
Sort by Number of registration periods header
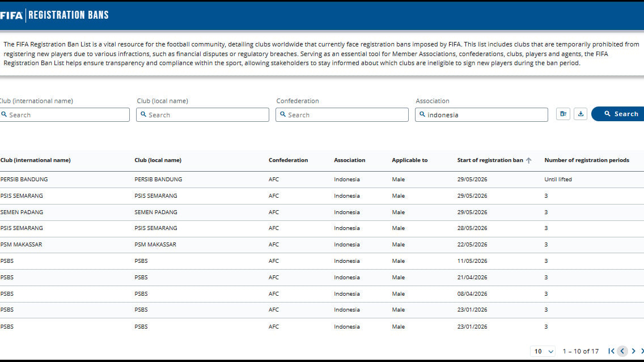coord(587,160)
